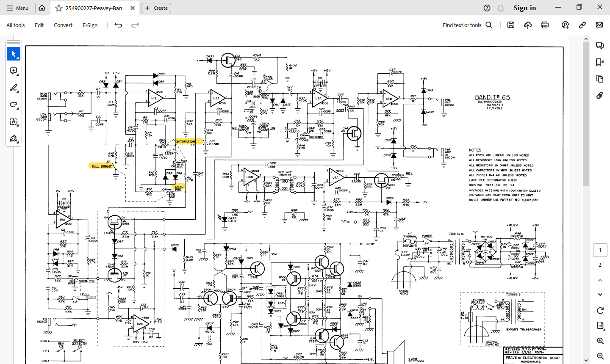Open the Convert menu
This screenshot has height=364, width=610.
pos(63,25)
